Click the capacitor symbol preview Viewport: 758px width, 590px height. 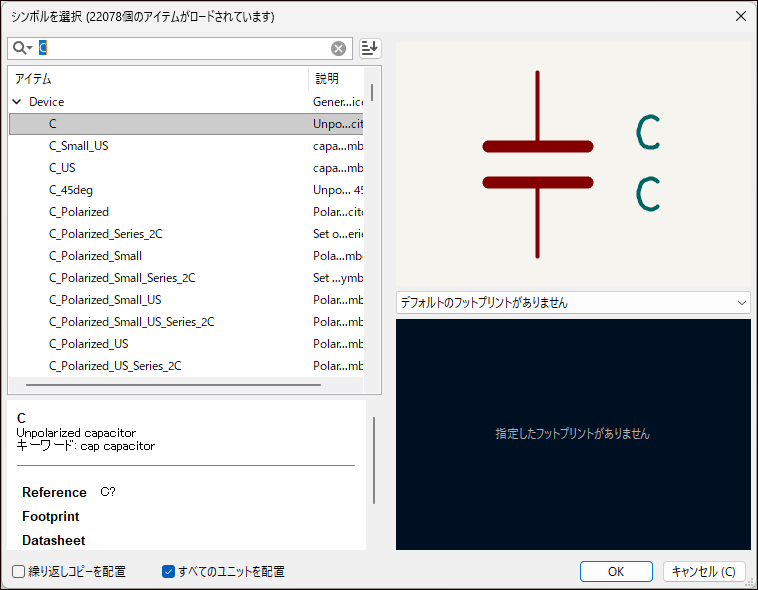(538, 164)
